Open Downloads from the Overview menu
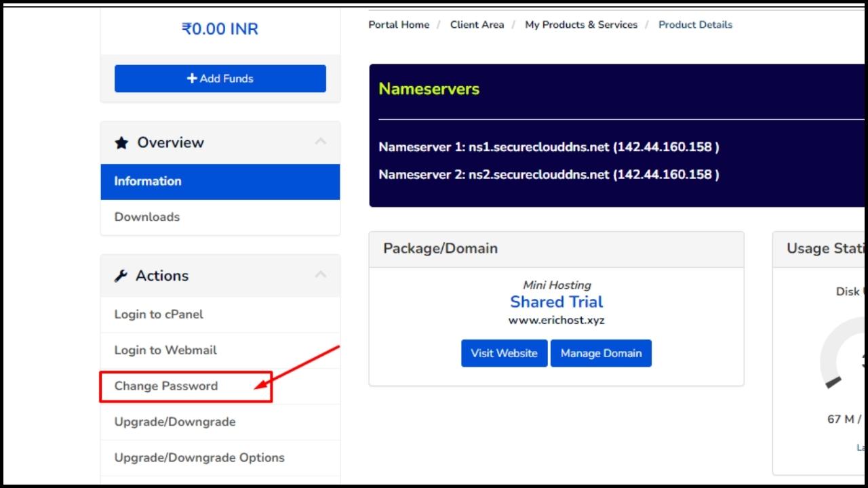Image resolution: width=868 pixels, height=488 pixels. click(146, 217)
